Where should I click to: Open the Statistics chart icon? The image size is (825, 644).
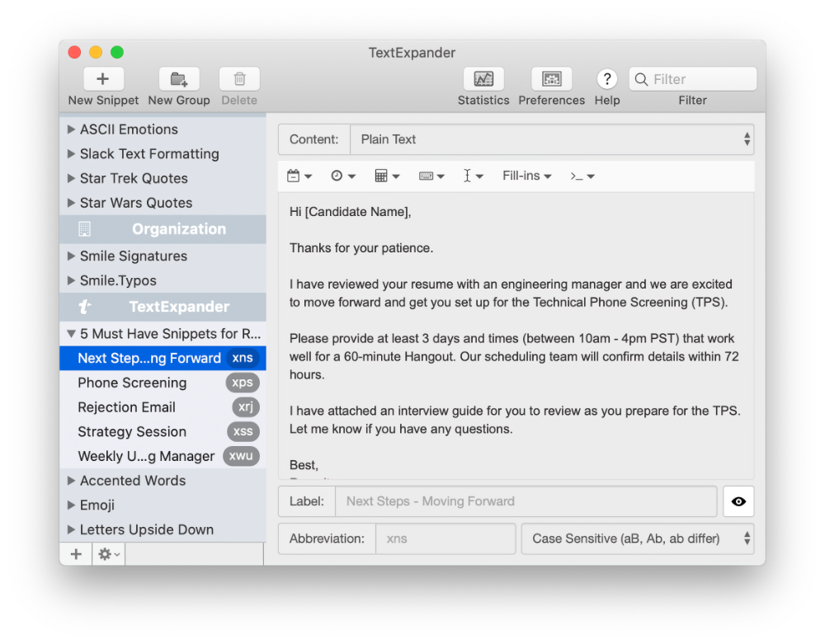point(483,79)
